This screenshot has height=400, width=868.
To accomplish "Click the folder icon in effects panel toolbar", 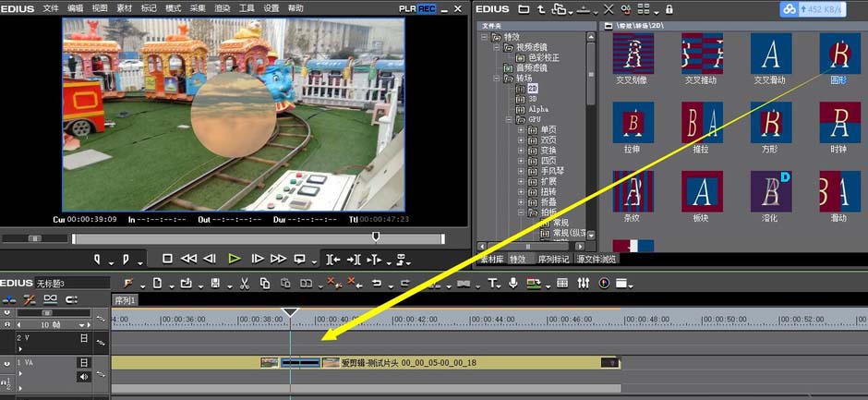I will click(x=524, y=8).
